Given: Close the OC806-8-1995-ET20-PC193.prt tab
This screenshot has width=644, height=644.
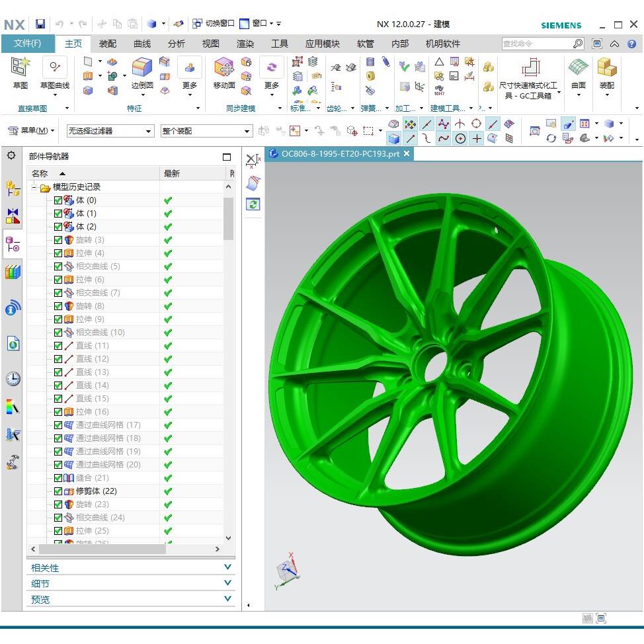Looking at the screenshot, I should pos(407,153).
